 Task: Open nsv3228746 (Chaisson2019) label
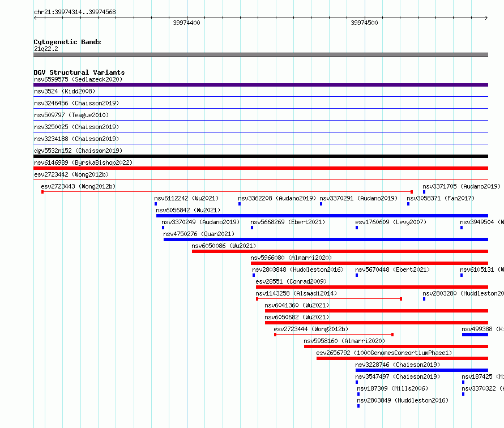398,365
